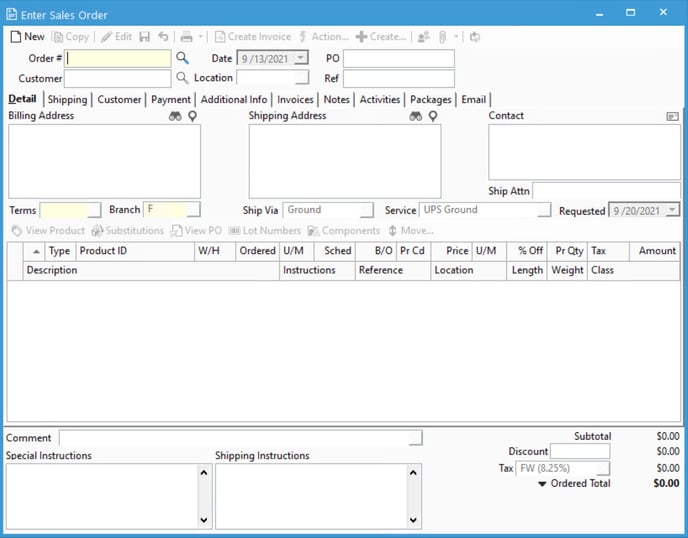Open the attachment dropdown arrow
This screenshot has width=688, height=538.
(456, 37)
